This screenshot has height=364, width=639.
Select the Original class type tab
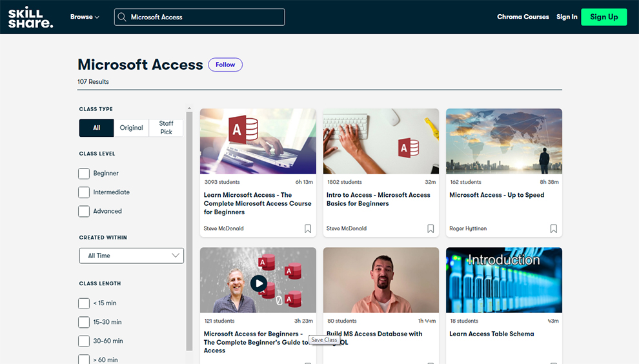[131, 128]
